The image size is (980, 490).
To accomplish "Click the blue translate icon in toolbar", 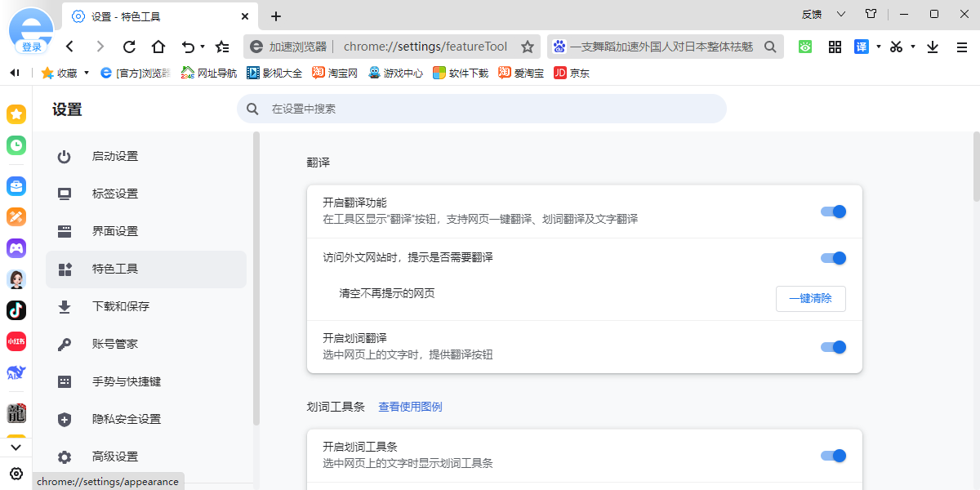I will pos(862,47).
